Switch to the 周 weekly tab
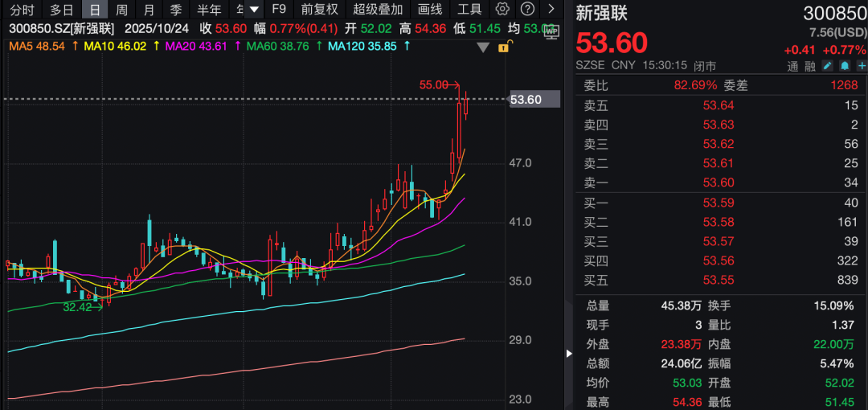The image size is (868, 410). (122, 9)
